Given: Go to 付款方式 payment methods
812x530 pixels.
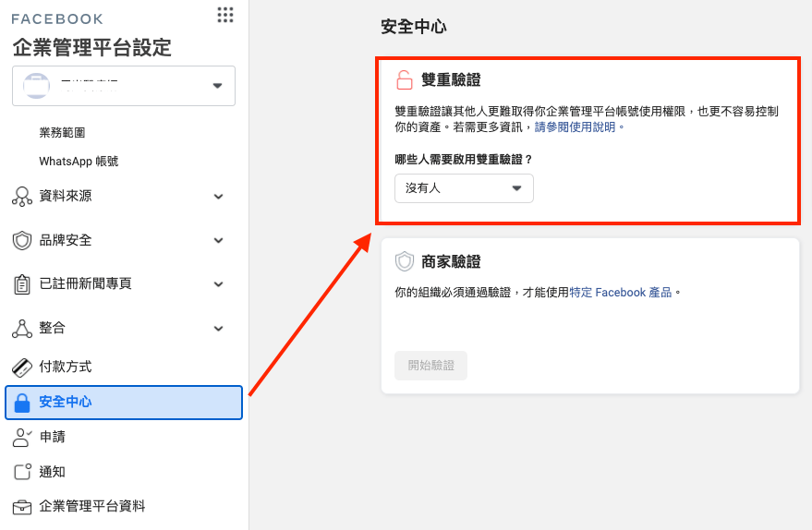Looking at the screenshot, I should coord(66,367).
